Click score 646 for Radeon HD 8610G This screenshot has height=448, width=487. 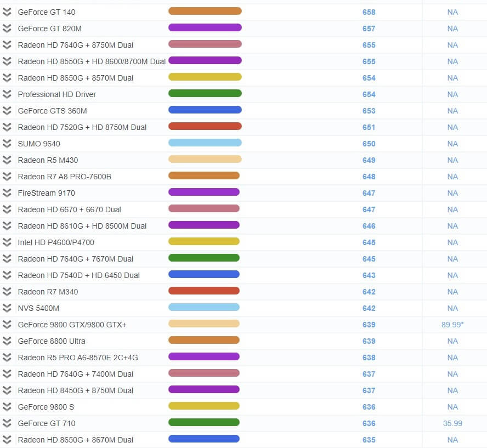[369, 226]
